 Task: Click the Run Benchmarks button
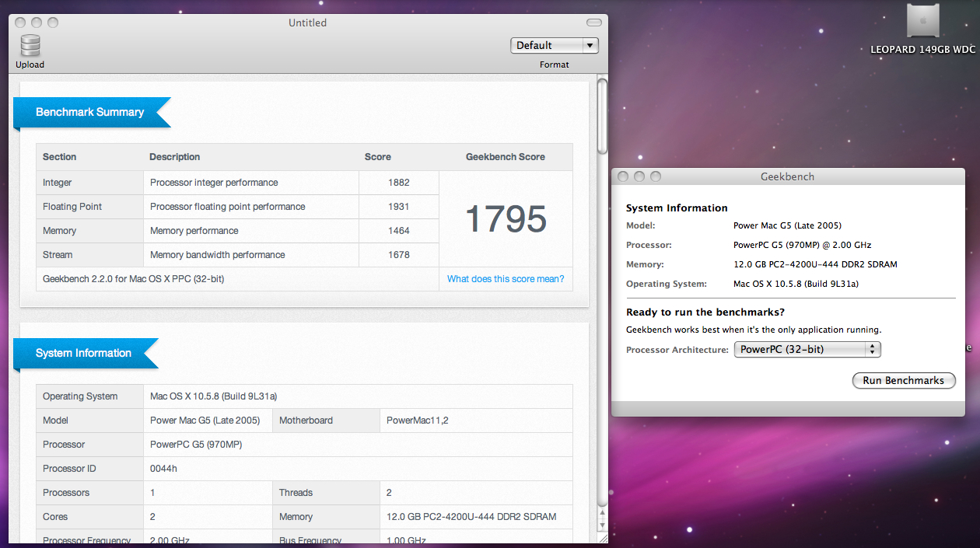(x=904, y=380)
